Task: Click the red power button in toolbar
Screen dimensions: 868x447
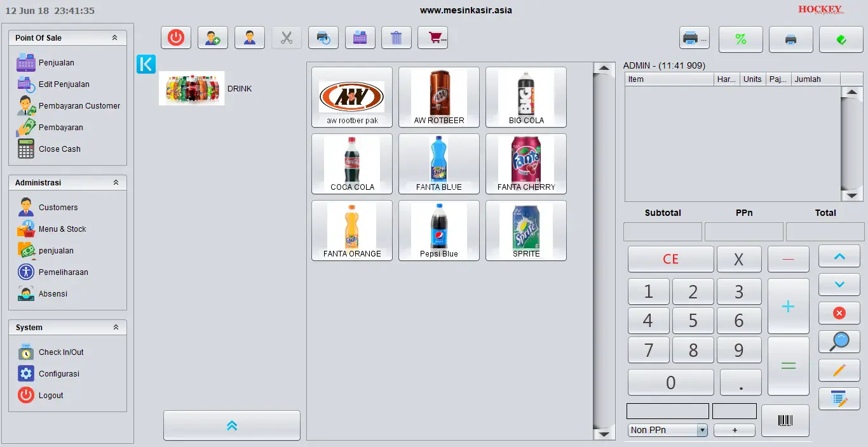Action: click(176, 37)
